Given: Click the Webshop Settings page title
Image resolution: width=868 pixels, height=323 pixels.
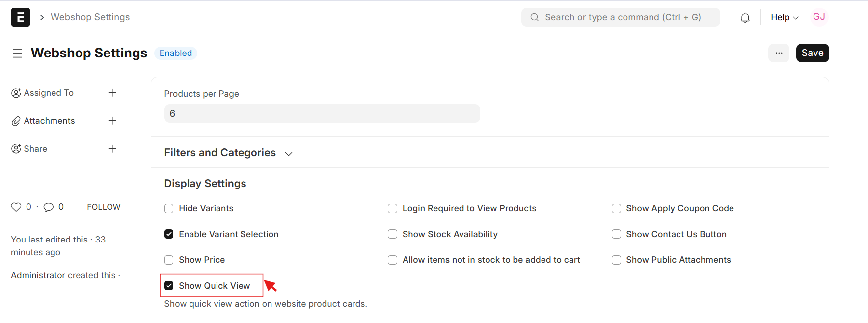Looking at the screenshot, I should pos(89,53).
